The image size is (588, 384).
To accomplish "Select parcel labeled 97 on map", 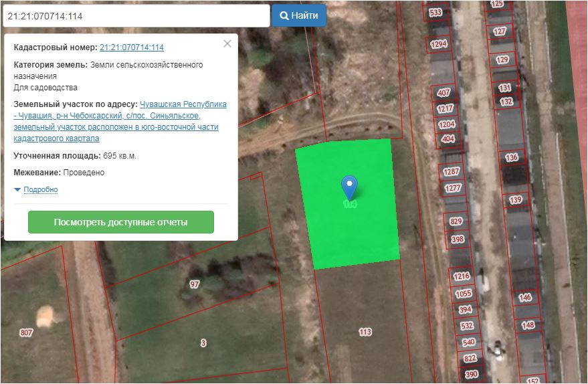I will [194, 284].
